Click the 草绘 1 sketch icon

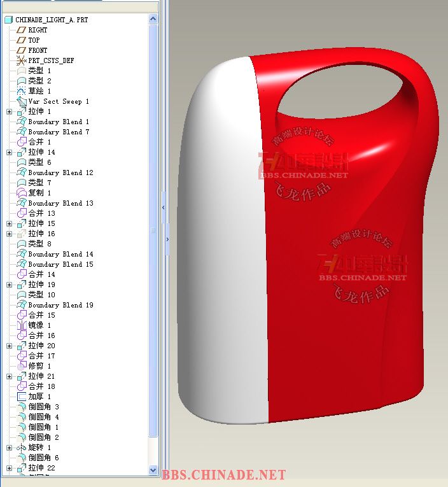22,91
